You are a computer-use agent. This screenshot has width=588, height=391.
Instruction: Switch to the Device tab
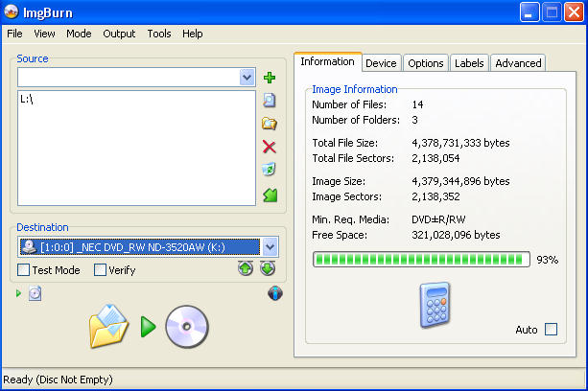(381, 63)
